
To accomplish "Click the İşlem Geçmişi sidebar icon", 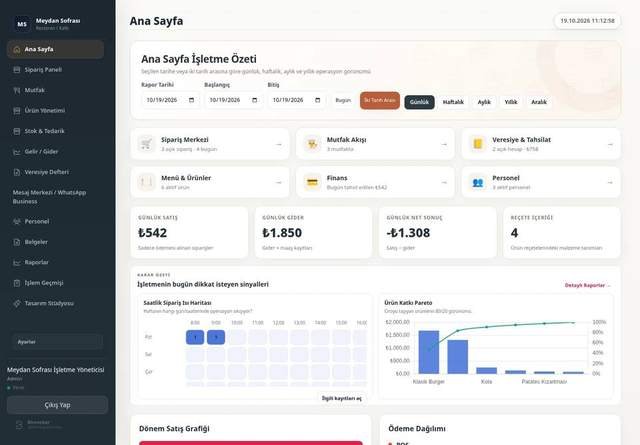I will click(x=17, y=283).
